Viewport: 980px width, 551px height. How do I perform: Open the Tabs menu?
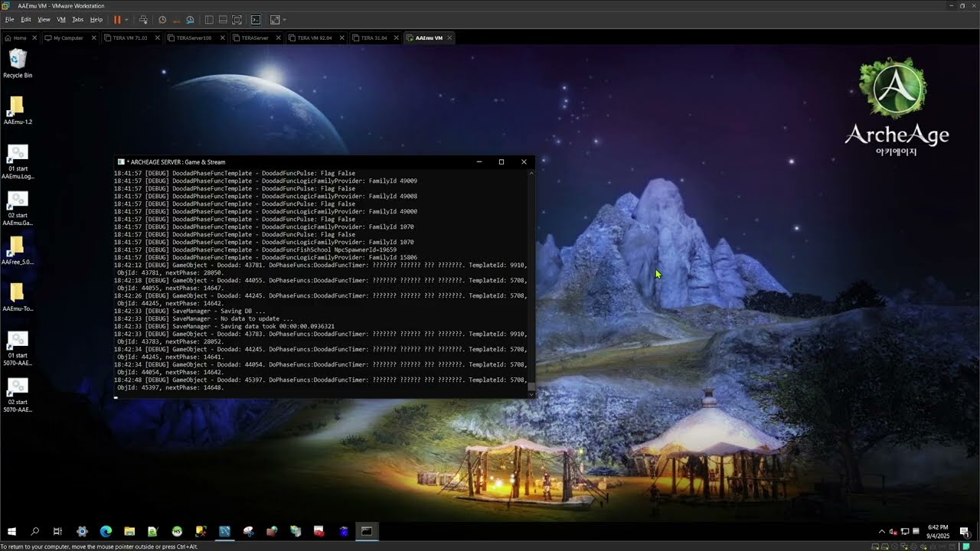pyautogui.click(x=77, y=19)
